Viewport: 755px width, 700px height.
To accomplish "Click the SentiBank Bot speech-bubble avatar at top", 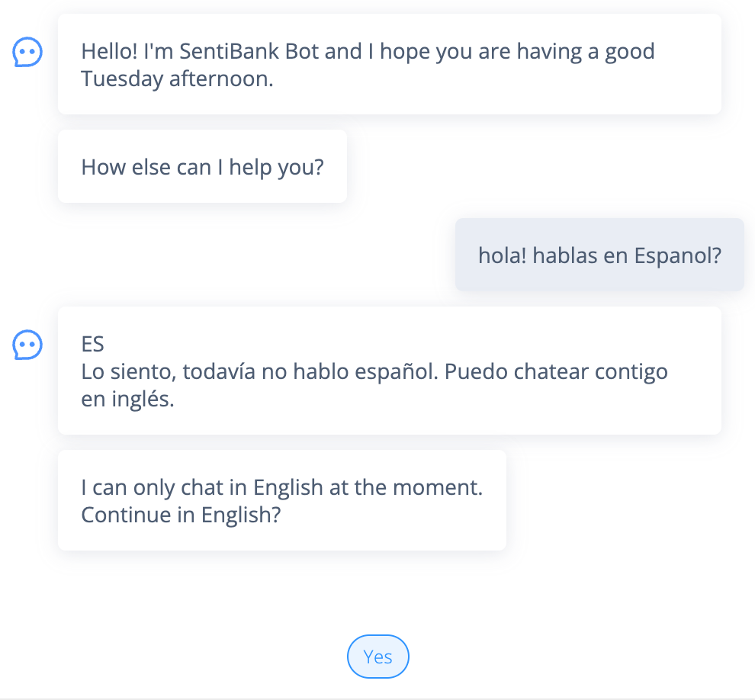I will coord(27,52).
